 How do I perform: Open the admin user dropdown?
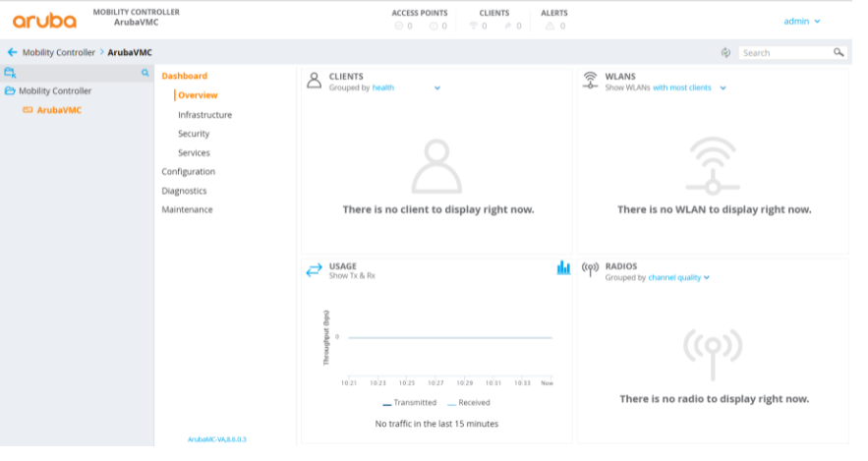coord(802,21)
